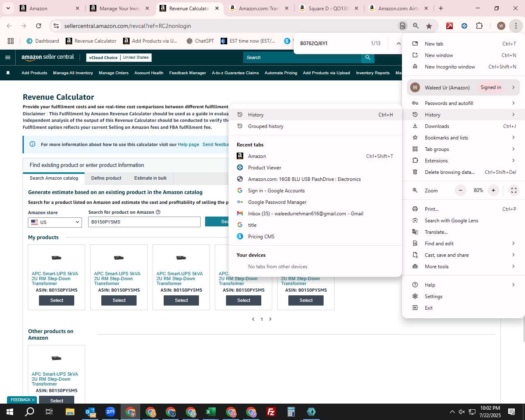The image size is (525, 420).
Task: Click the bookmark star in address bar
Action: [429, 26]
